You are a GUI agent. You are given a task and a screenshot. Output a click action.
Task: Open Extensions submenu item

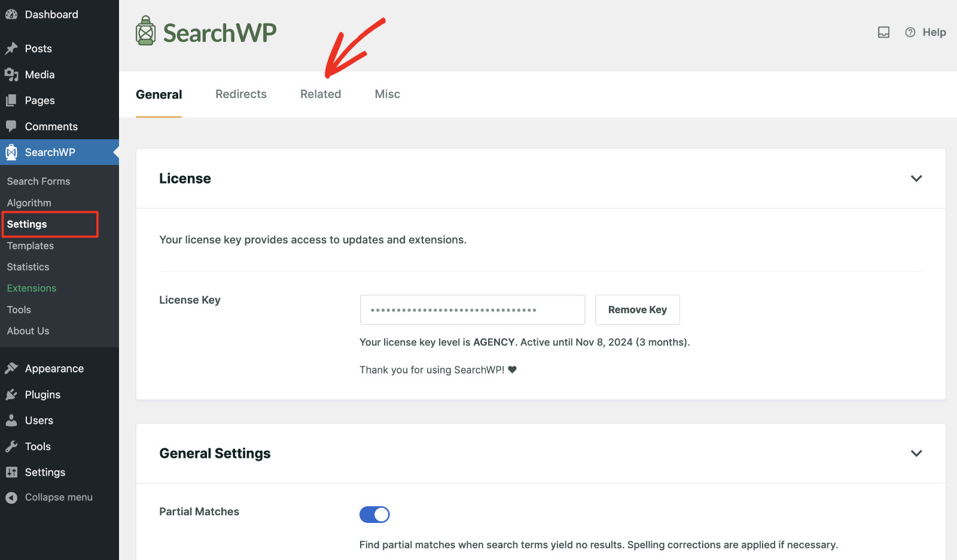(x=32, y=288)
